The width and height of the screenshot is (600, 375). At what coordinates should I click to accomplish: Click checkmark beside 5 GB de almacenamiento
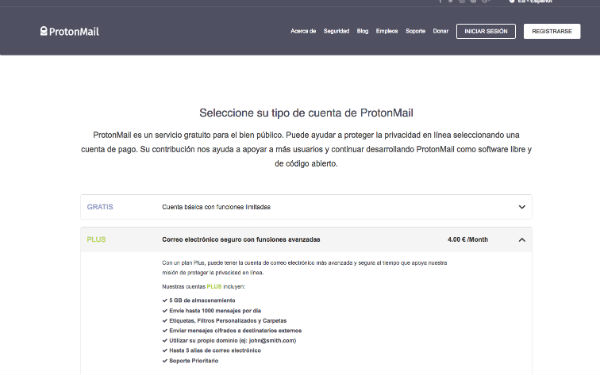pos(165,300)
